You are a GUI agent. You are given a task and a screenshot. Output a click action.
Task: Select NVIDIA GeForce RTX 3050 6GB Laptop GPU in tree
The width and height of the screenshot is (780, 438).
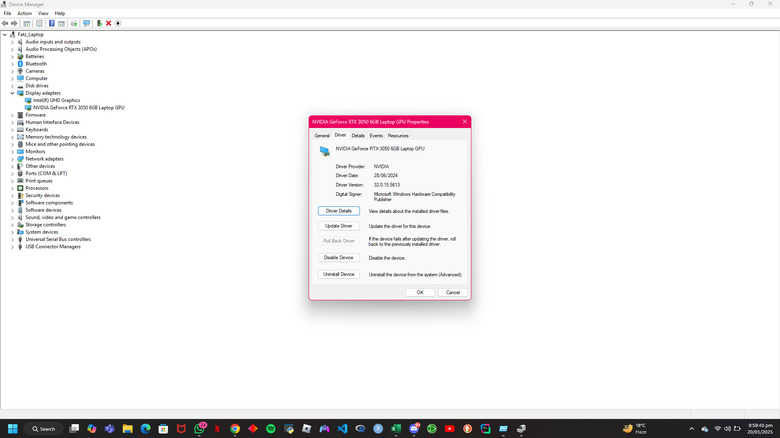(79, 108)
